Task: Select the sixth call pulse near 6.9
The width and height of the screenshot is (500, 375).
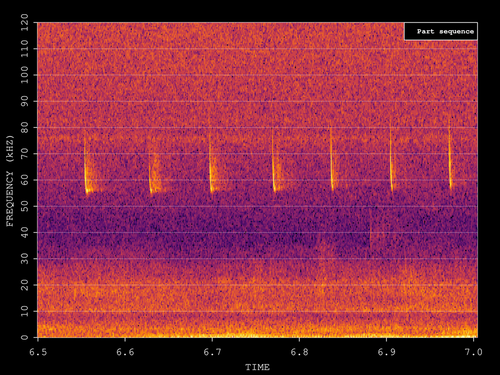Action: (x=391, y=160)
